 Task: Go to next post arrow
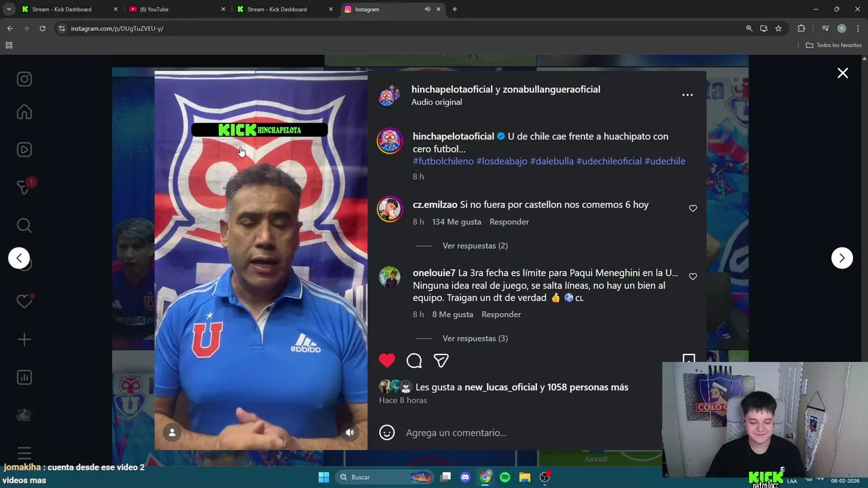842,258
